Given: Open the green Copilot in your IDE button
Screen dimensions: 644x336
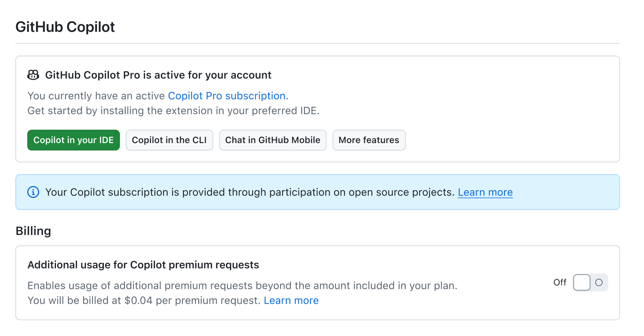Looking at the screenshot, I should coord(74,140).
